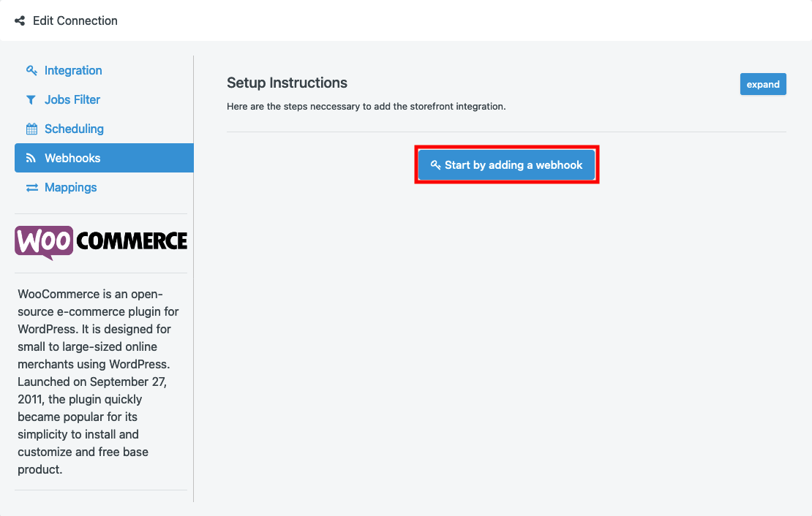Click the WooCommerce logo
Image resolution: width=812 pixels, height=516 pixels.
(101, 242)
